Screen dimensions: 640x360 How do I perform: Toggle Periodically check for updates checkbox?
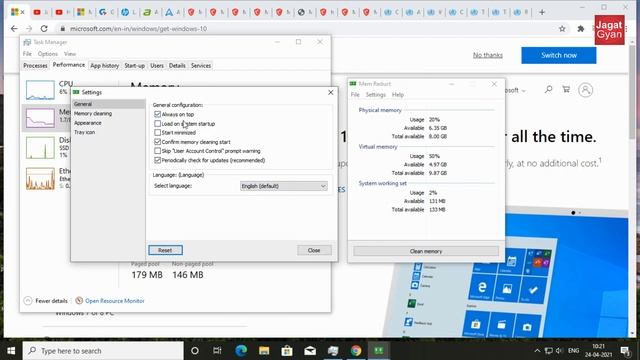(158, 160)
